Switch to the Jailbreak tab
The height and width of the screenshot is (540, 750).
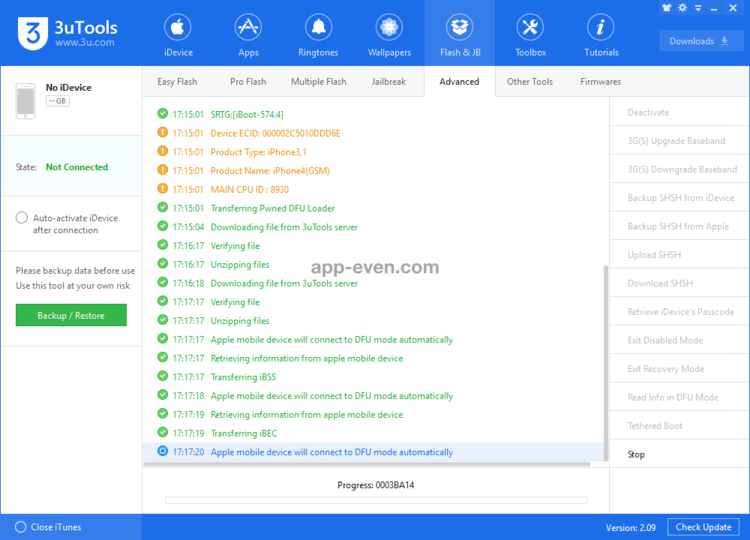388,82
